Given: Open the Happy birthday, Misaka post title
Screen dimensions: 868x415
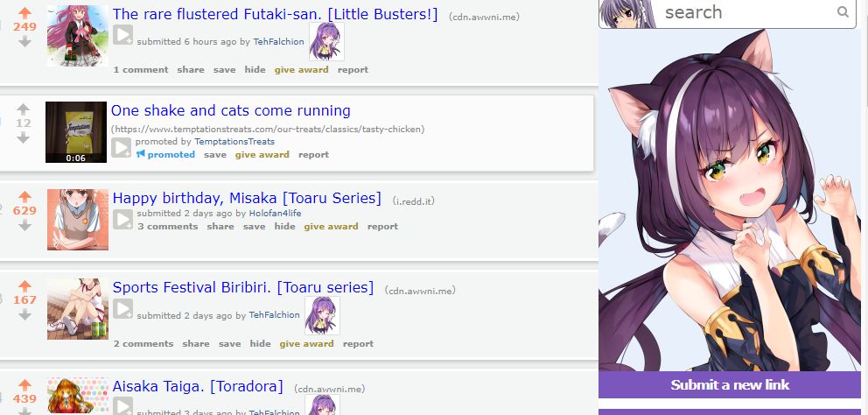Looking at the screenshot, I should (x=247, y=198).
